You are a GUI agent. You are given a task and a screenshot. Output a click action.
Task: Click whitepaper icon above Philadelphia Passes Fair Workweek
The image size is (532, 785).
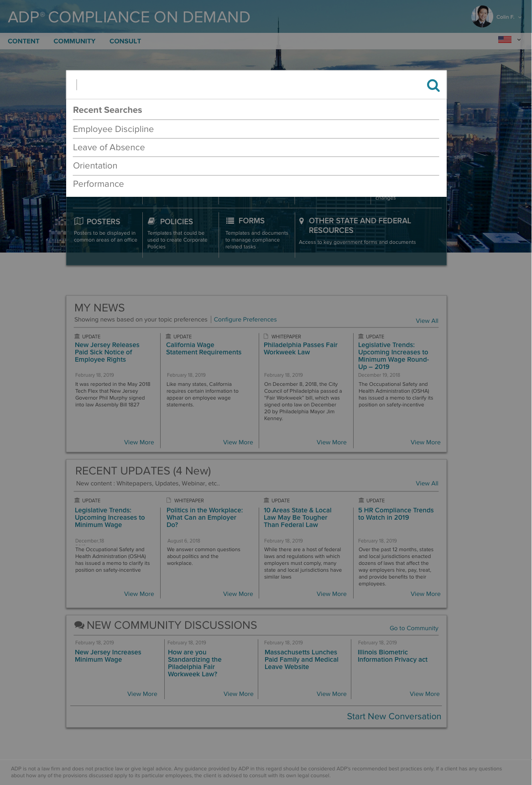point(266,336)
